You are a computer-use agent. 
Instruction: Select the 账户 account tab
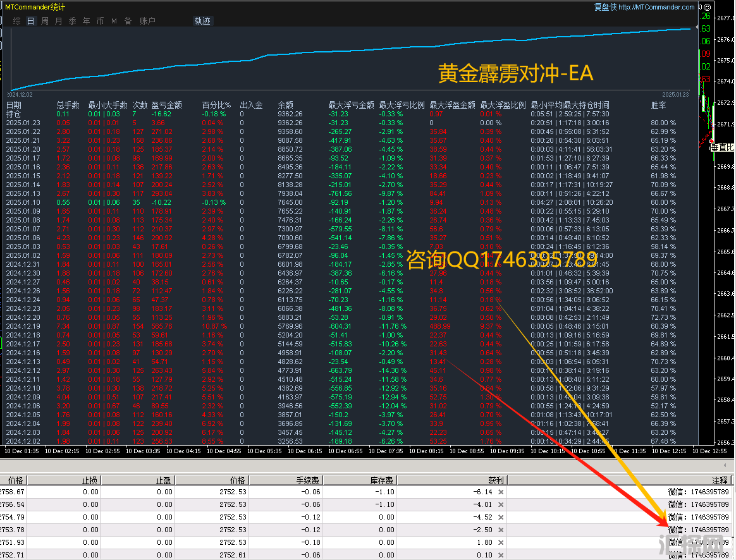(147, 21)
